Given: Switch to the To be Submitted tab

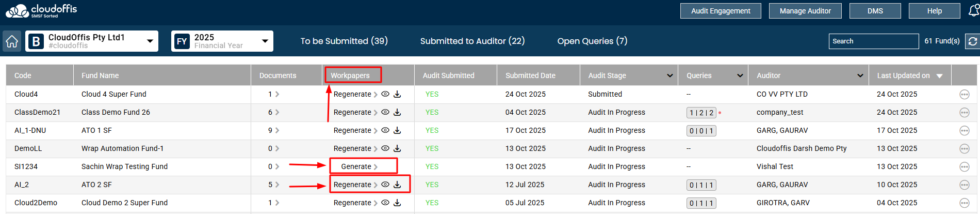Looking at the screenshot, I should click(344, 41).
